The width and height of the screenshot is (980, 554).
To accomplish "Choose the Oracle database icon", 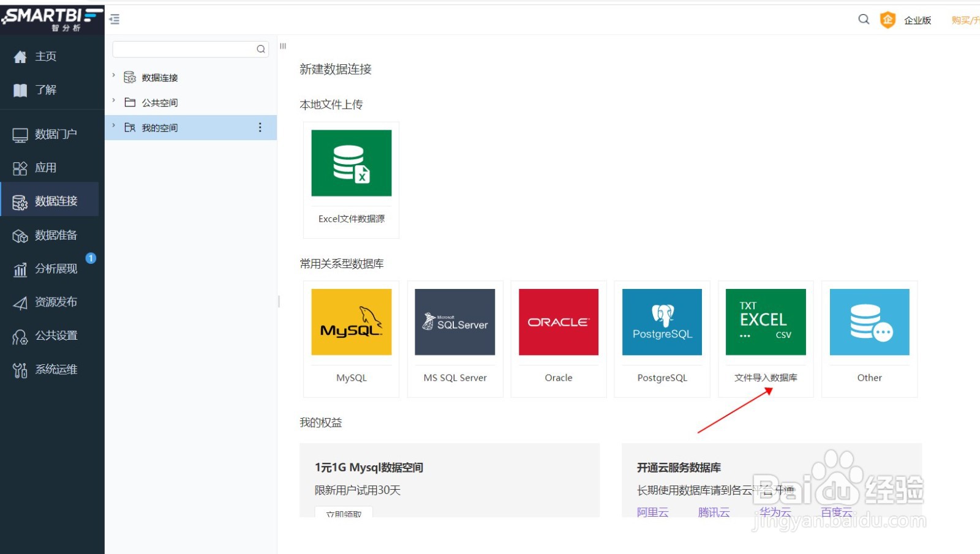I will (559, 322).
